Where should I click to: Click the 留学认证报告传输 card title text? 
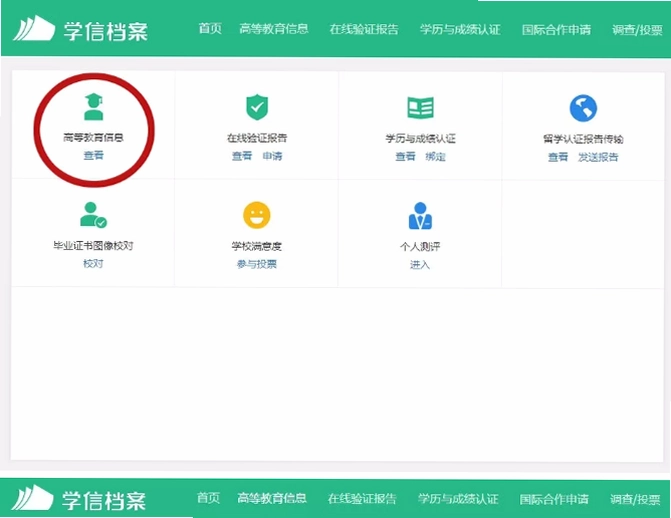(583, 139)
